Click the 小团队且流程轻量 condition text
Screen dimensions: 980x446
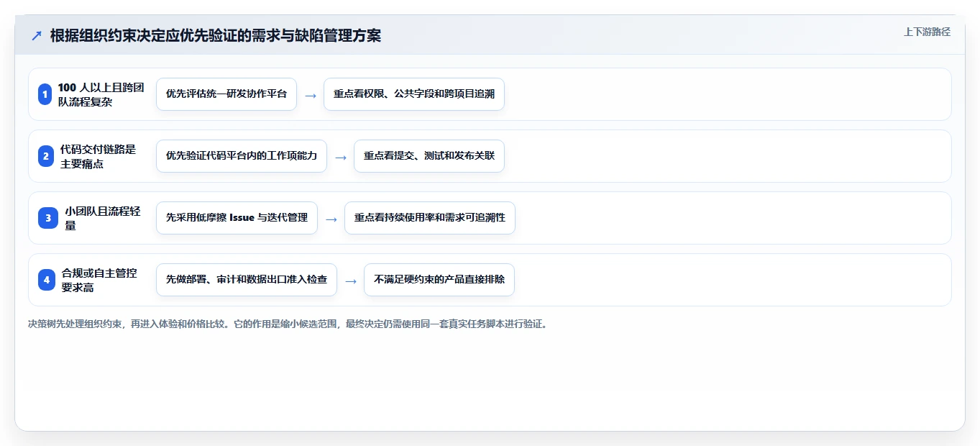tap(103, 218)
